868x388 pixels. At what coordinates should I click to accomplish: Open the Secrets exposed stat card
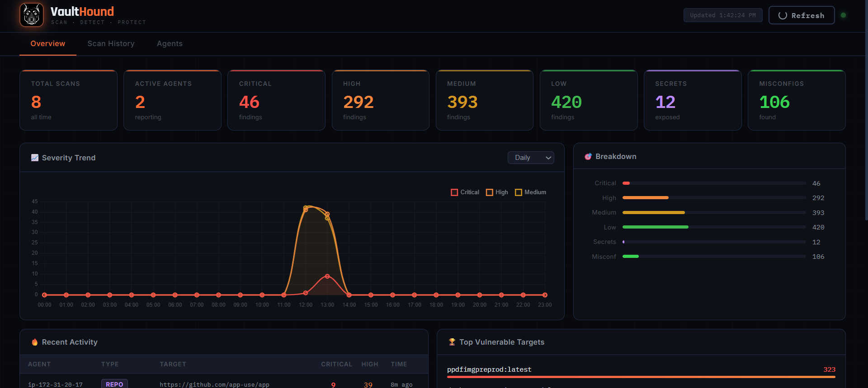pyautogui.click(x=693, y=100)
